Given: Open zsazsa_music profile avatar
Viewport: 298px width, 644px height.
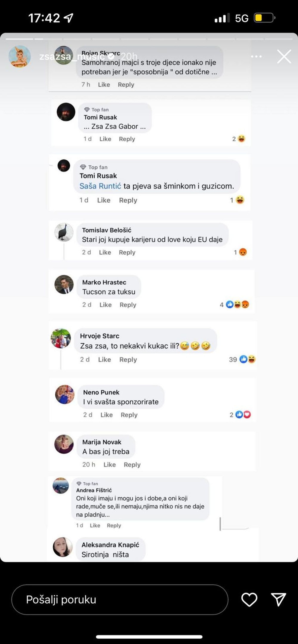Looking at the screenshot, I should click(x=20, y=57).
